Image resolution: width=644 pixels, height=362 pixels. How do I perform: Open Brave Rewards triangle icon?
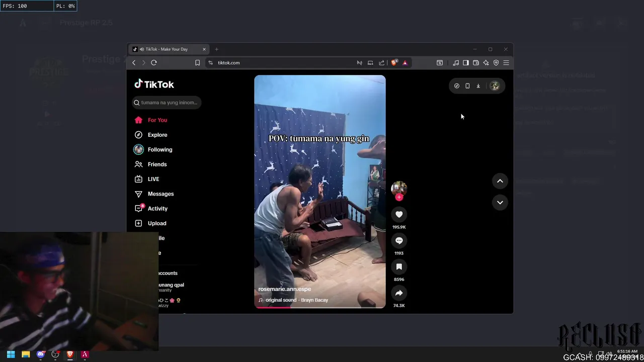point(405,63)
